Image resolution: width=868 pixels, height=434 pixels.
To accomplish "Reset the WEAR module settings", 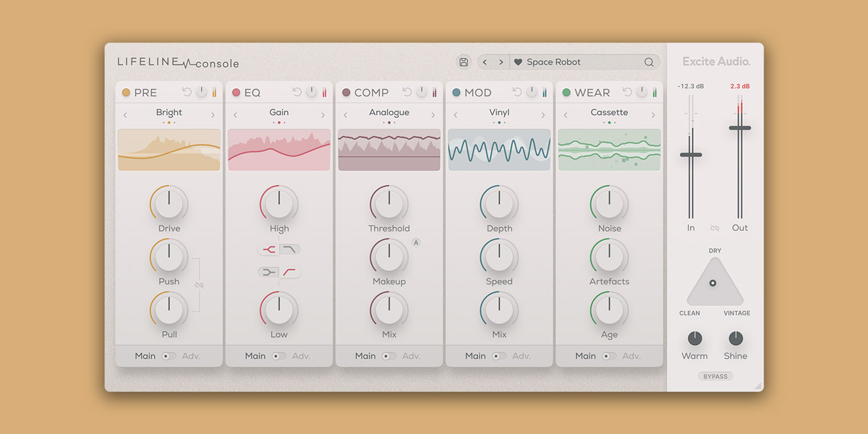I will pos(626,92).
